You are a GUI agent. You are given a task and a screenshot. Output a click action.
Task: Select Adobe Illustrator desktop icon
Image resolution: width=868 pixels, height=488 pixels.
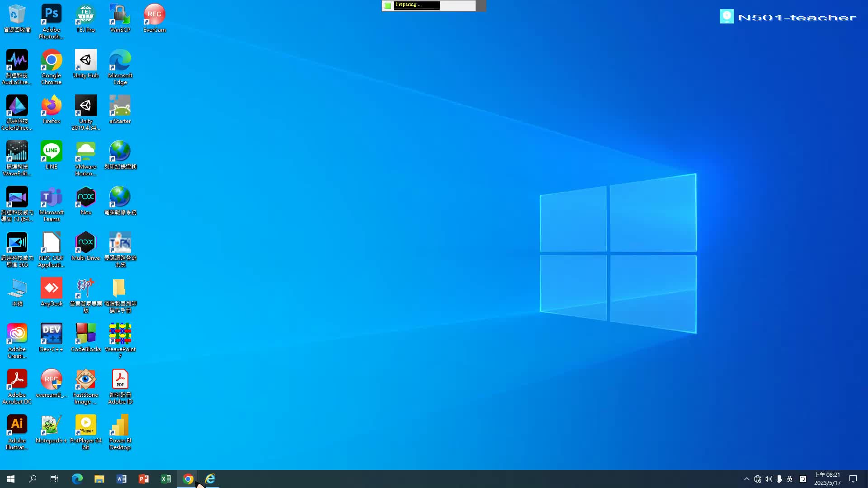click(x=17, y=432)
